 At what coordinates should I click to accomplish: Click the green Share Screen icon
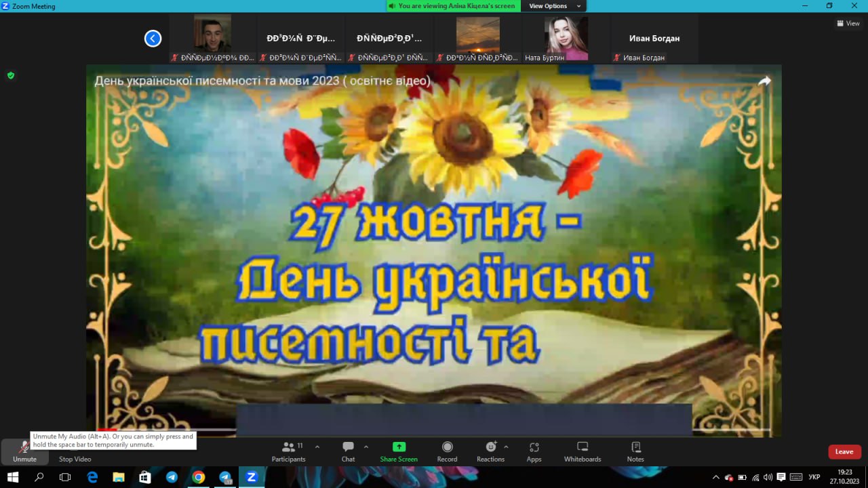click(x=399, y=447)
